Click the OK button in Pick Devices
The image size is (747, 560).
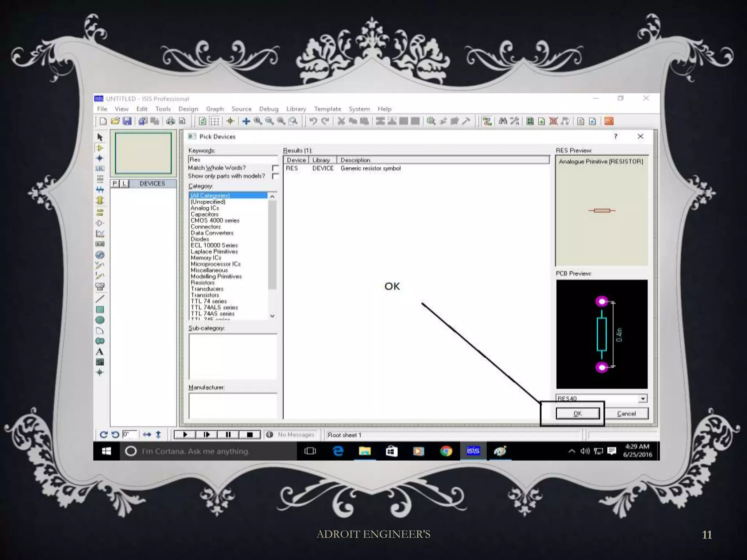click(x=577, y=413)
